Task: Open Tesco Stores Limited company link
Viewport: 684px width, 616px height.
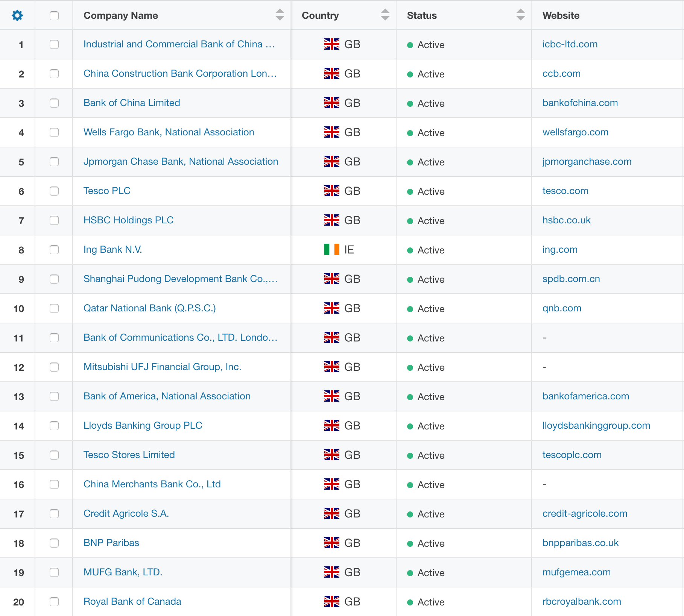Action: click(x=129, y=455)
